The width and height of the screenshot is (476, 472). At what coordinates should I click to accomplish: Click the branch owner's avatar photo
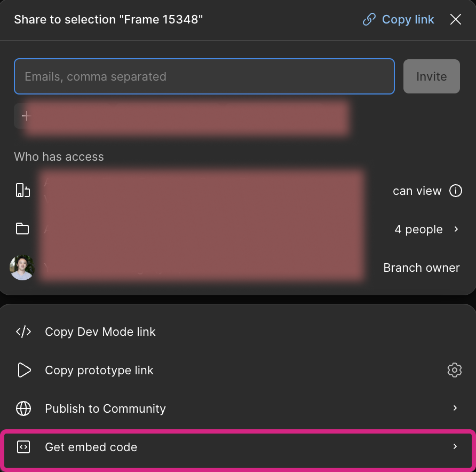point(22,268)
